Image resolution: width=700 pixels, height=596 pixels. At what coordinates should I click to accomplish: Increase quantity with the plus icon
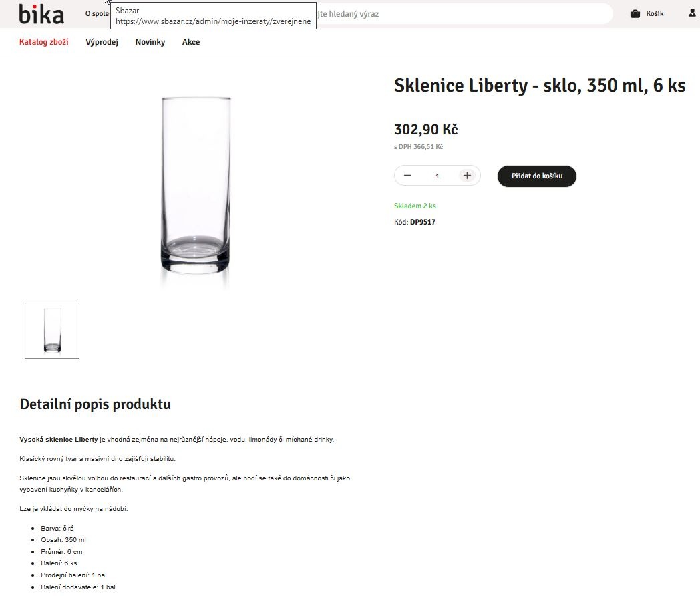click(467, 176)
